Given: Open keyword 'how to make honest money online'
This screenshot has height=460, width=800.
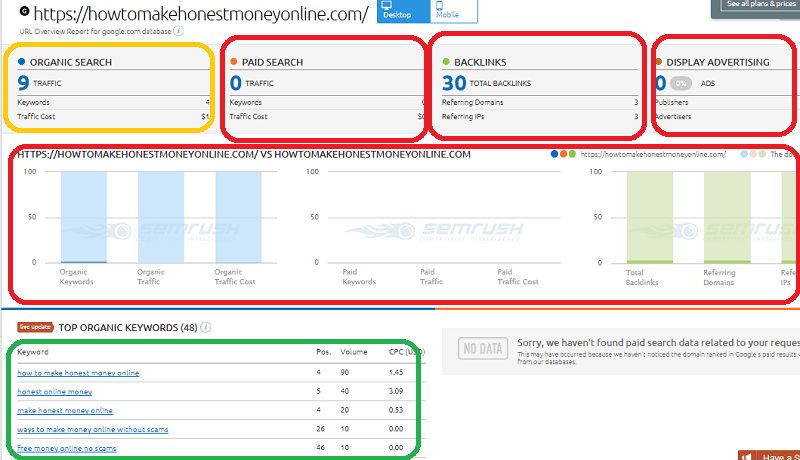Looking at the screenshot, I should click(x=78, y=373).
